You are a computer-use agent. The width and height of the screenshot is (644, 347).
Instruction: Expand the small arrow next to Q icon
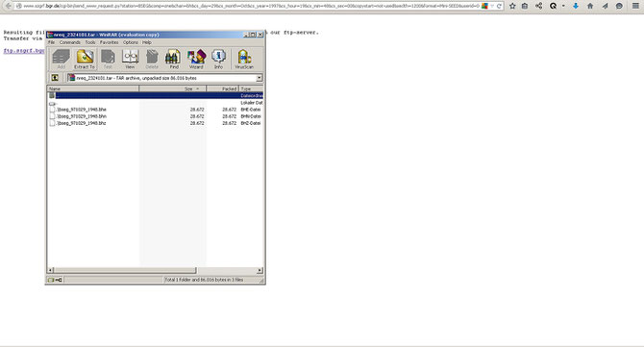563,6
